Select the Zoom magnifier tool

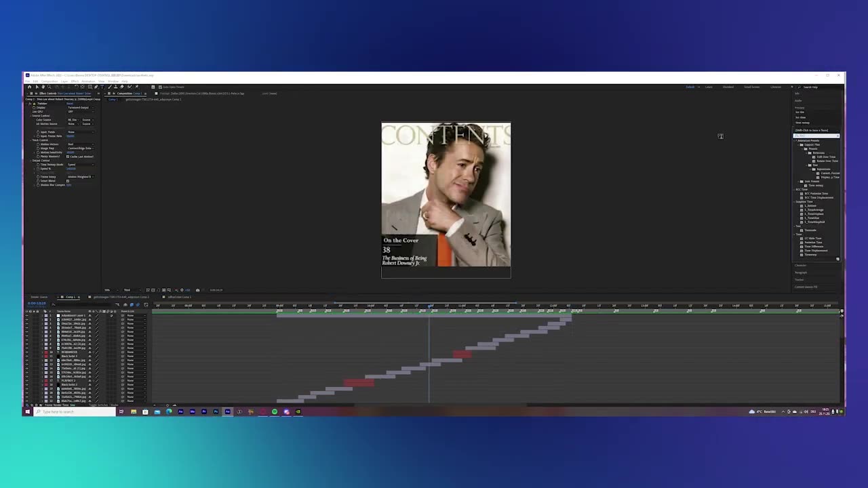click(49, 87)
